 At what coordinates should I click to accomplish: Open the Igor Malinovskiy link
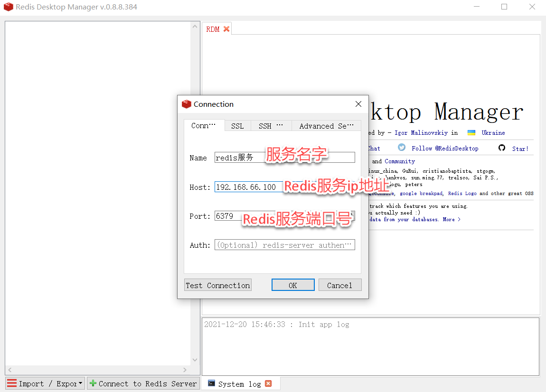pyautogui.click(x=421, y=132)
